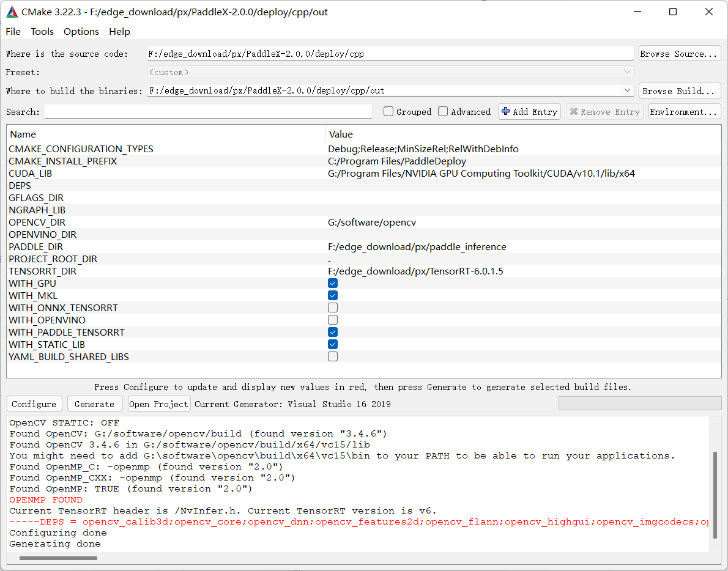Select the DEPS entry
The image size is (728, 571).
(x=20, y=185)
